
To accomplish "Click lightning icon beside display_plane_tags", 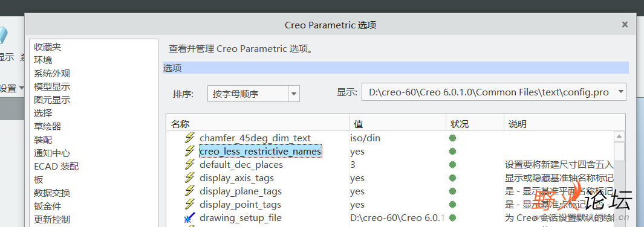I will 189,191.
